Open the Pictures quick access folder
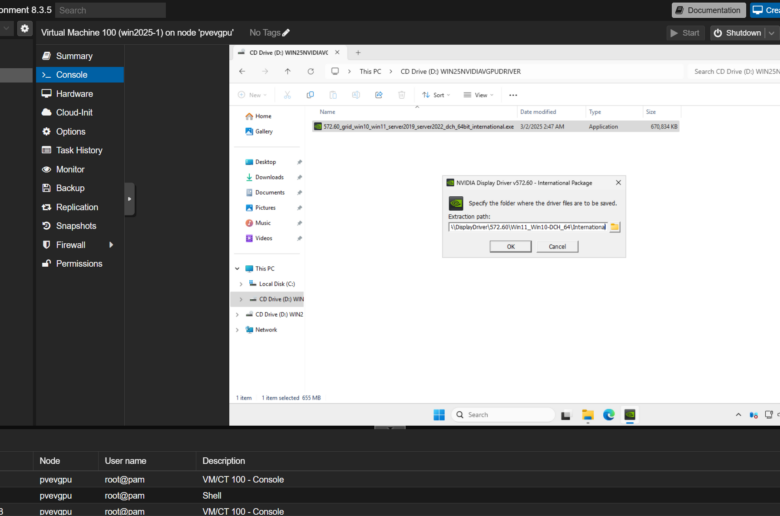This screenshot has height=516, width=780. tap(261, 207)
